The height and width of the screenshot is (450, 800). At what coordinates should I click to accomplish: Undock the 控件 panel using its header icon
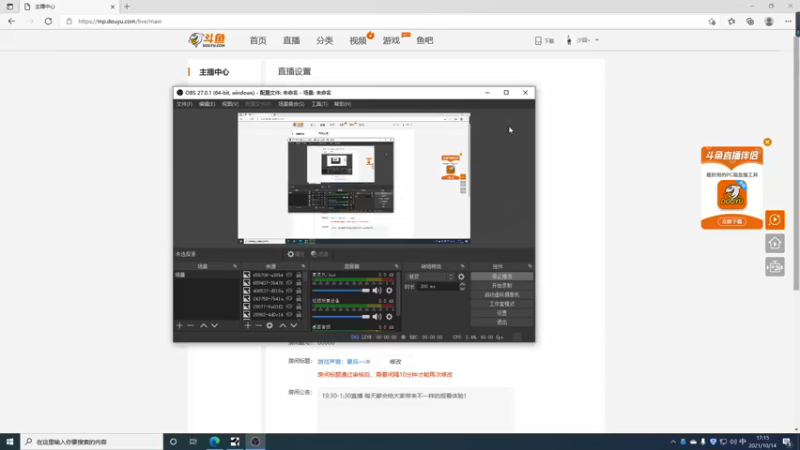click(530, 266)
